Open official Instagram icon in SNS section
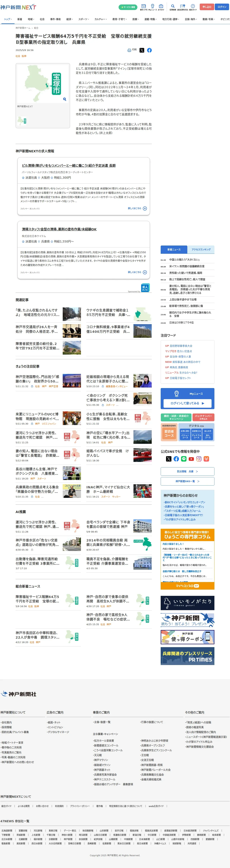The width and height of the screenshot is (230, 868). 199,459
